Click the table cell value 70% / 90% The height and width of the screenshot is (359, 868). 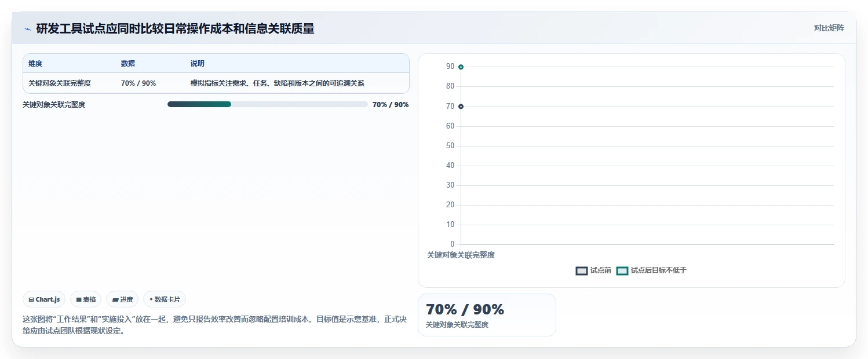[138, 83]
